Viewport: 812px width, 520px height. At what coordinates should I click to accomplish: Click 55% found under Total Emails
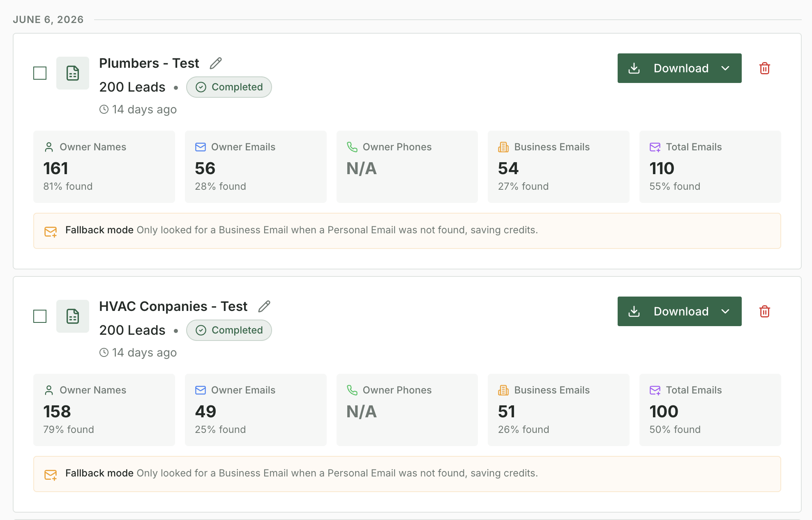(675, 186)
